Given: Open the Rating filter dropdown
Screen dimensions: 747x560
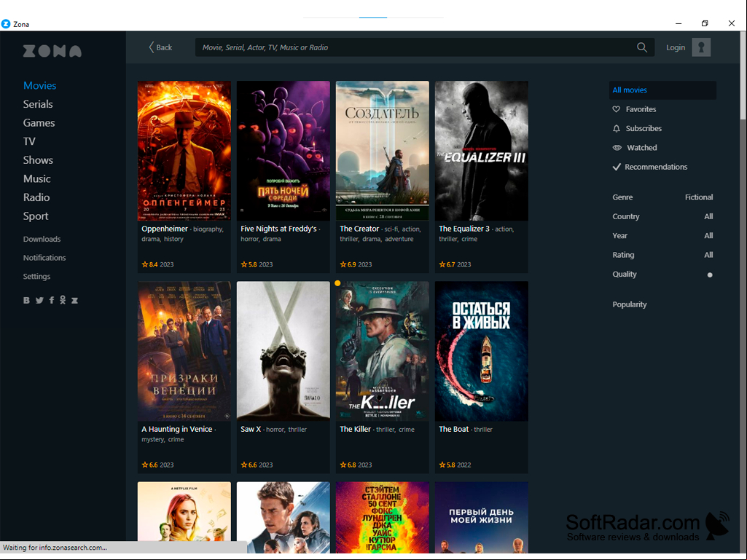Looking at the screenshot, I should tap(662, 255).
